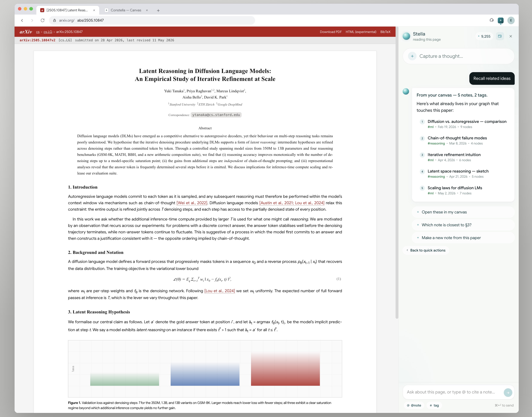Screen dimensions: 532x417
Task: Click the arXiv:2505.10847v2 identifier
Action: (x=37, y=40)
